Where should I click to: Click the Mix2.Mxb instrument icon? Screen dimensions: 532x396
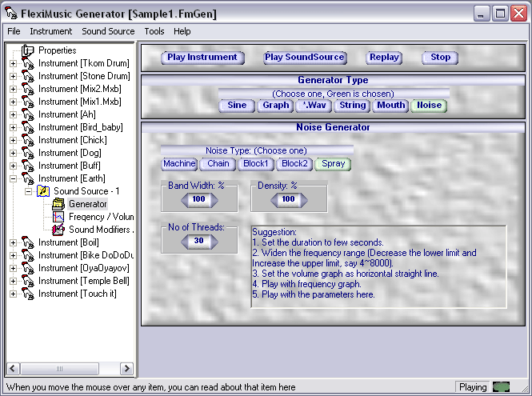(x=28, y=89)
